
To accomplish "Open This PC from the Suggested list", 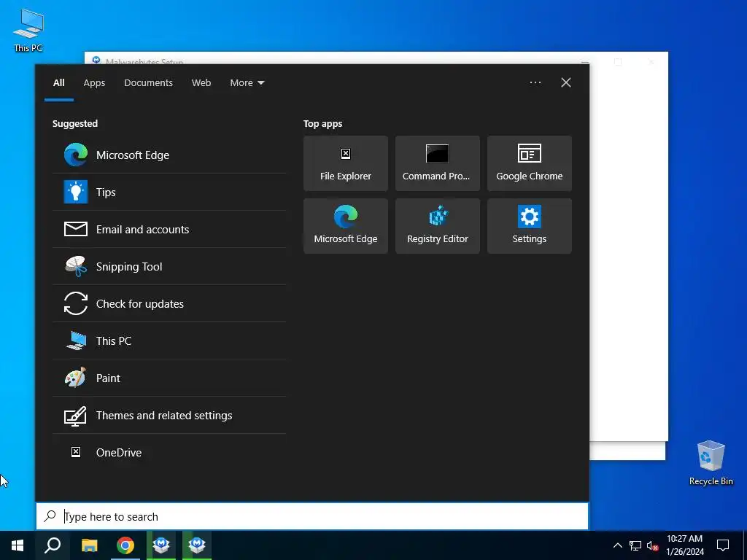I will [x=169, y=341].
